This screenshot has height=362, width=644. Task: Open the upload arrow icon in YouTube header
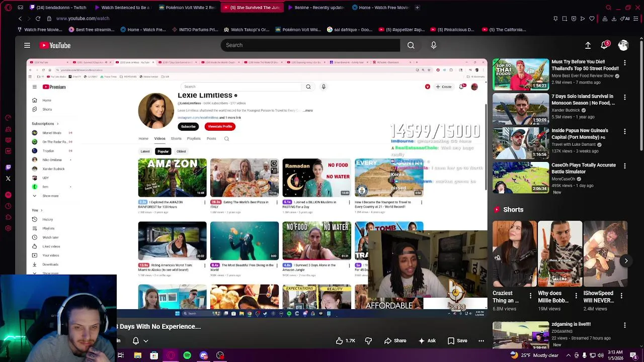[x=588, y=45]
